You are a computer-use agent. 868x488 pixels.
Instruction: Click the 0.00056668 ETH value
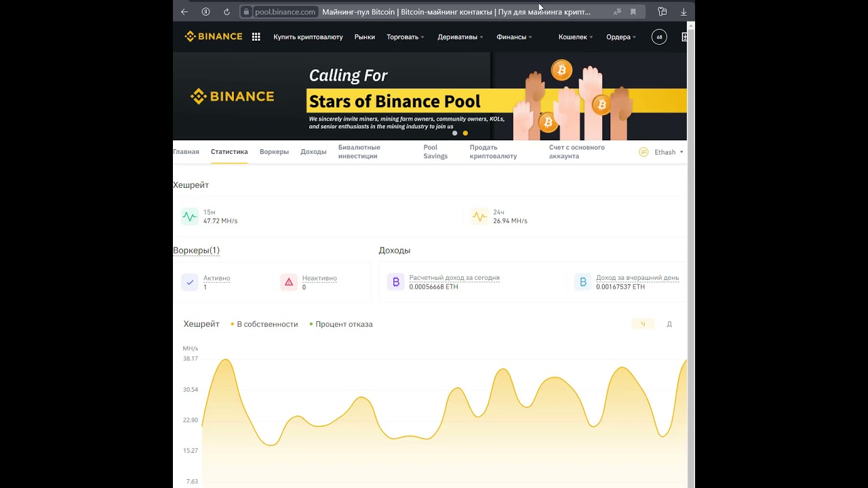[x=433, y=287]
